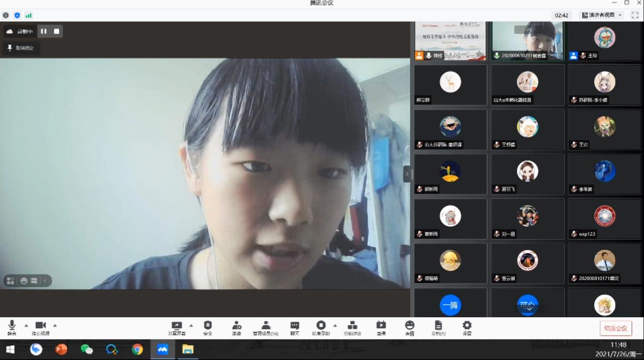This screenshot has height=360, width=644.
Task: Open the Settings gear in toolbar
Action: pyautogui.click(x=467, y=327)
